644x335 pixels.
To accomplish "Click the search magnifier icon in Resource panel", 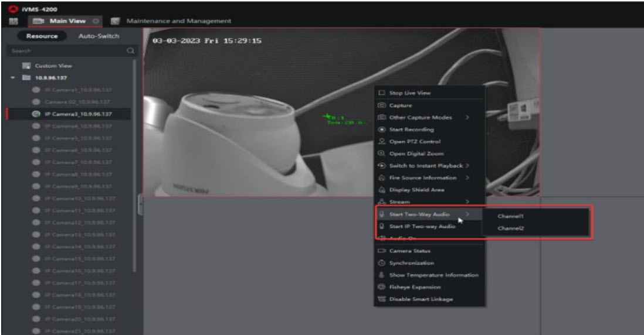I will point(130,51).
